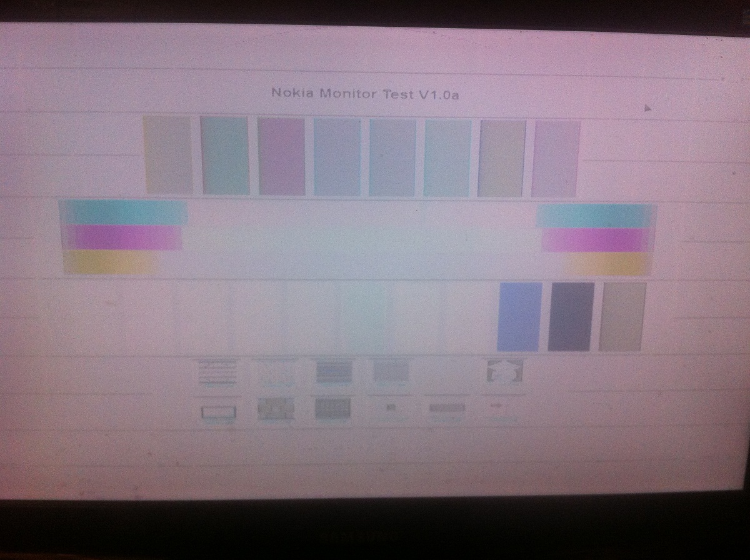Click the blue vertical bar at lower right
Screen dimensions: 750x560
pyautogui.click(x=519, y=316)
